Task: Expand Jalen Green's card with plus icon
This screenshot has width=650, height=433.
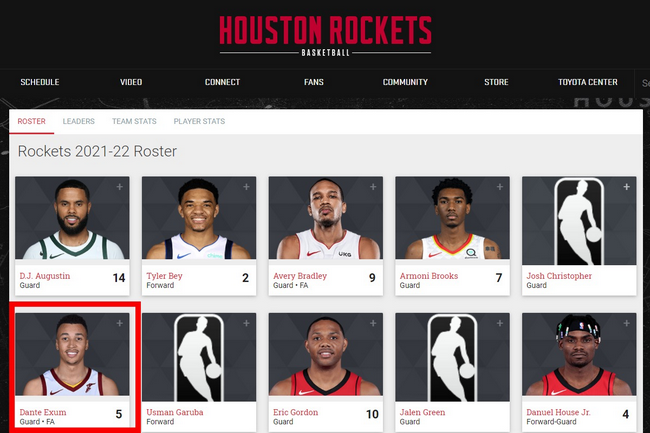Action: (500, 323)
